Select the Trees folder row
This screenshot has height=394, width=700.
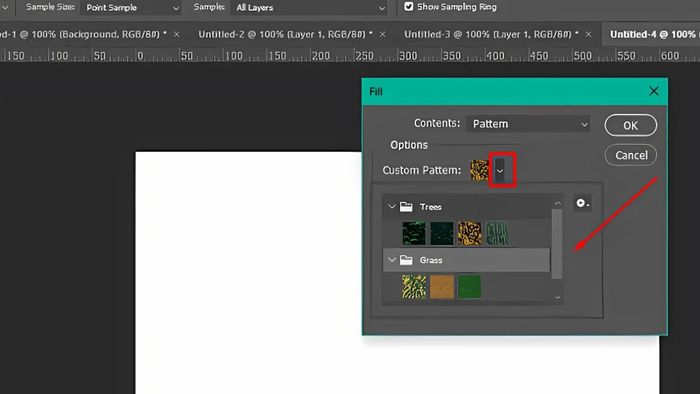click(x=466, y=207)
